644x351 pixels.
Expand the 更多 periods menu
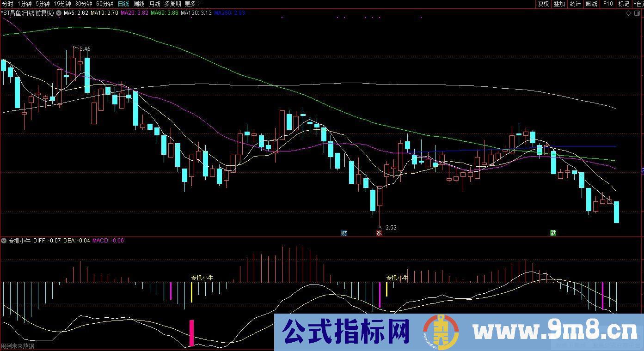[192, 4]
